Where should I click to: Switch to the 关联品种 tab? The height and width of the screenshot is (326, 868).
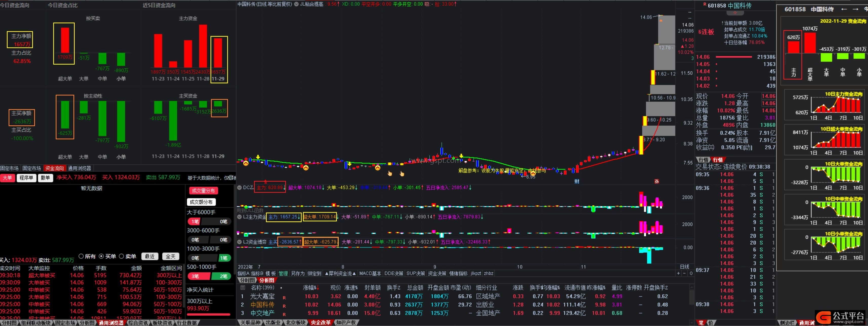(250, 323)
